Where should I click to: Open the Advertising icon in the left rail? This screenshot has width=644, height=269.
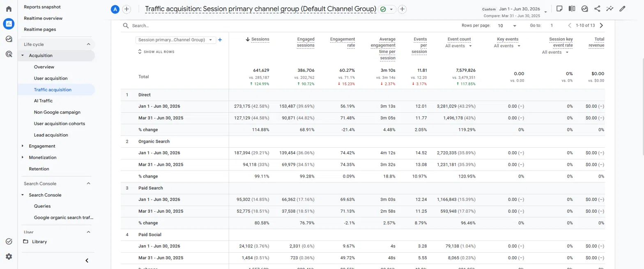(9, 54)
